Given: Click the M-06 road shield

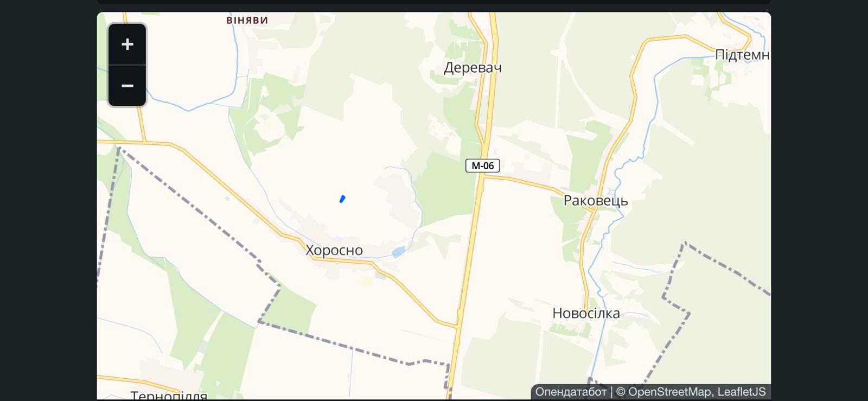Looking at the screenshot, I should tap(482, 166).
